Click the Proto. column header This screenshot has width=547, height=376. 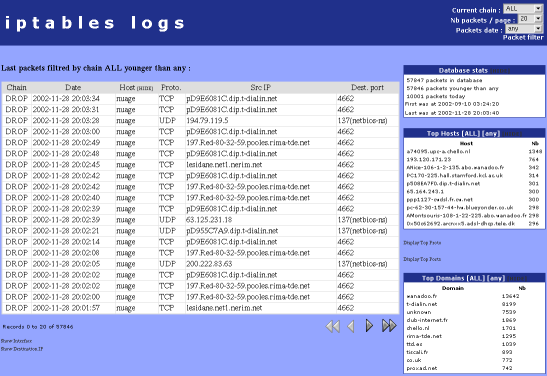click(171, 88)
